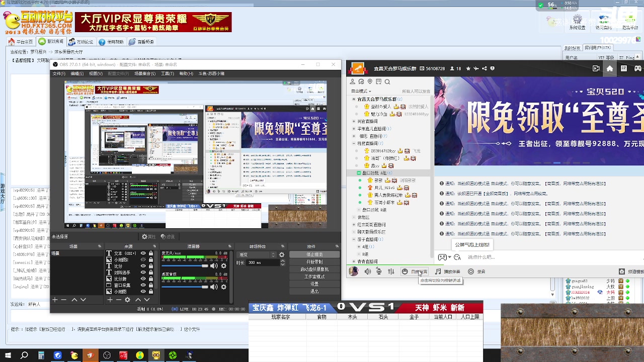The image size is (644, 362).
Task: Edit the 300 ms duration field
Action: click(x=264, y=262)
